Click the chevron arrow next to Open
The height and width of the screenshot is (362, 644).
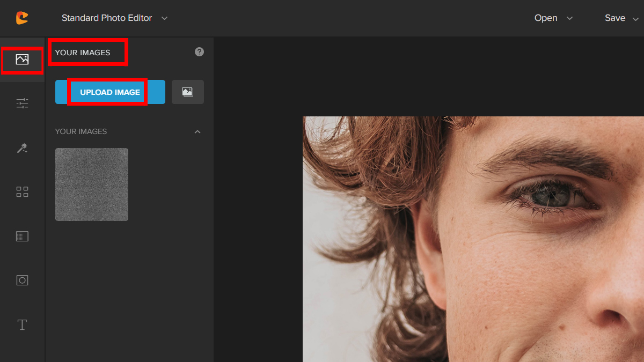[570, 18]
